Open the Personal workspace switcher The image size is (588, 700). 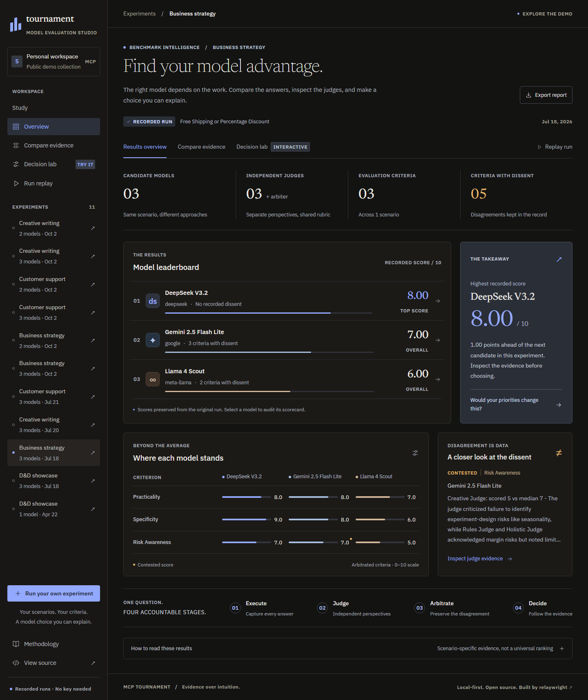coord(53,62)
